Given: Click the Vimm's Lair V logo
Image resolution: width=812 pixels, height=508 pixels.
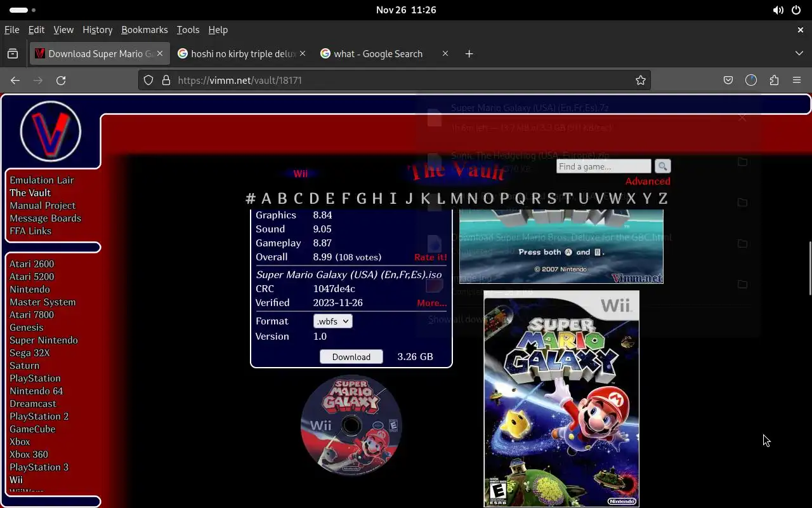Looking at the screenshot, I should (x=51, y=131).
